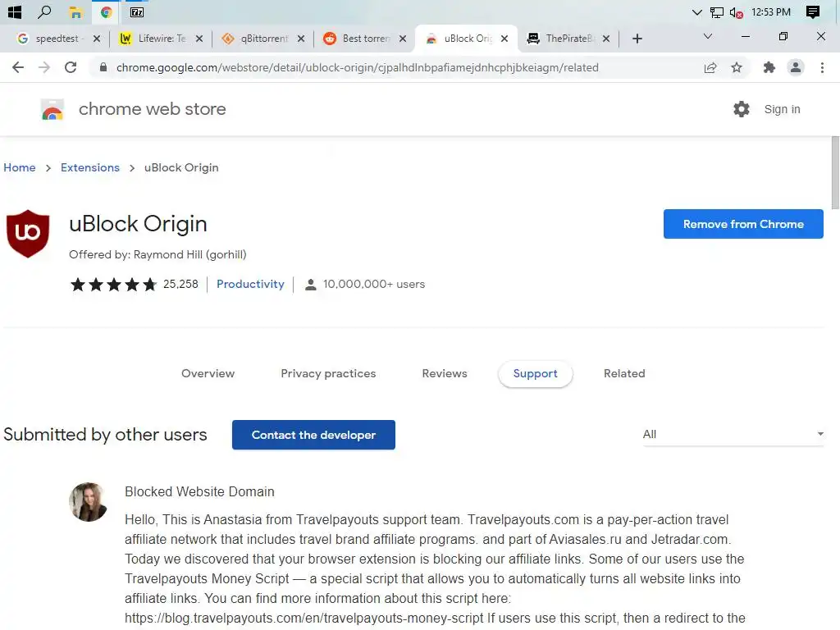Share this page using the share icon
This screenshot has width=840, height=630.
pyautogui.click(x=710, y=67)
